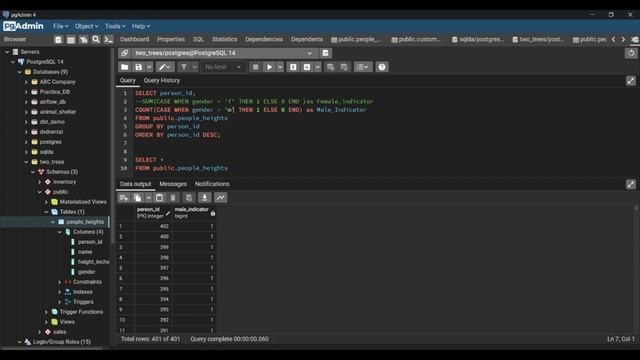Viewport: 640px width, 360px height.
Task: Open Execute options dropdown arrow
Action: click(280, 67)
